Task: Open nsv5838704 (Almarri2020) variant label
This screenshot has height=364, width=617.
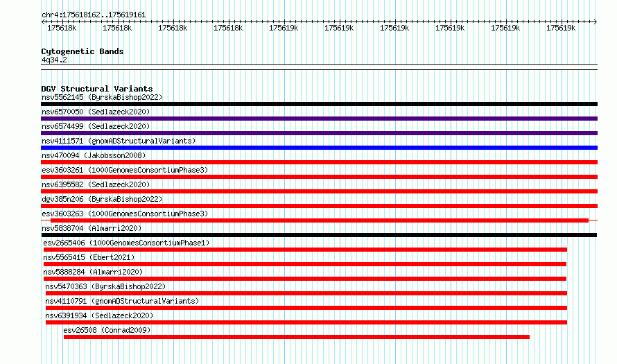Action: click(x=92, y=228)
